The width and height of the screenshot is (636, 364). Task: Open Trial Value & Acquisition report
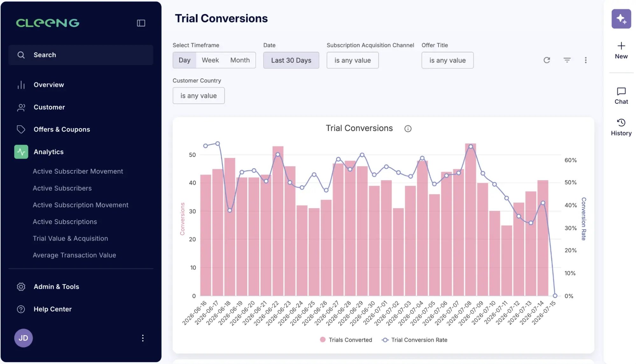pos(70,238)
